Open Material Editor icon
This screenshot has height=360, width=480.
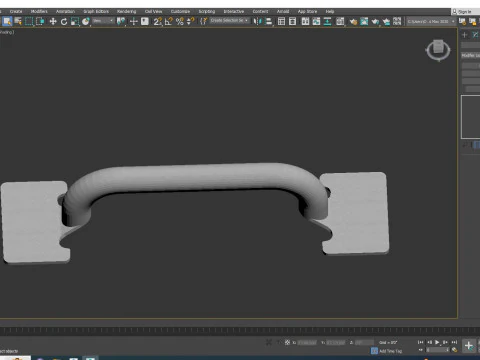coord(340,22)
